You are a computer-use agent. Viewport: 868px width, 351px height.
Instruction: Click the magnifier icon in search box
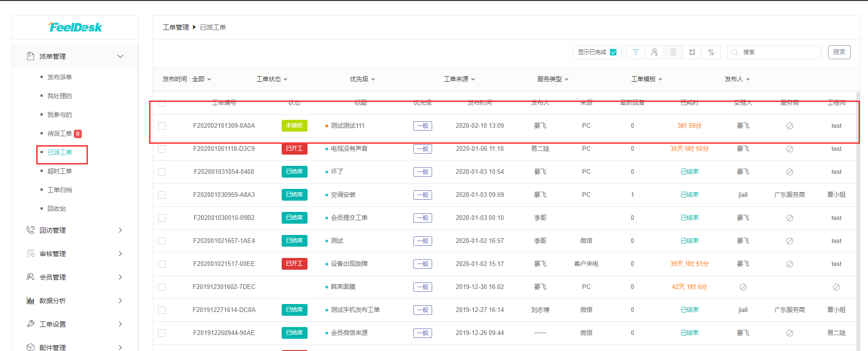point(734,52)
